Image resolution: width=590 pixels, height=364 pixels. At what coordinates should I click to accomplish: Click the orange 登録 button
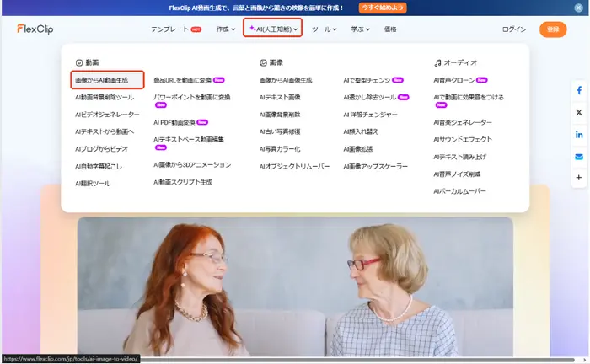pyautogui.click(x=553, y=29)
